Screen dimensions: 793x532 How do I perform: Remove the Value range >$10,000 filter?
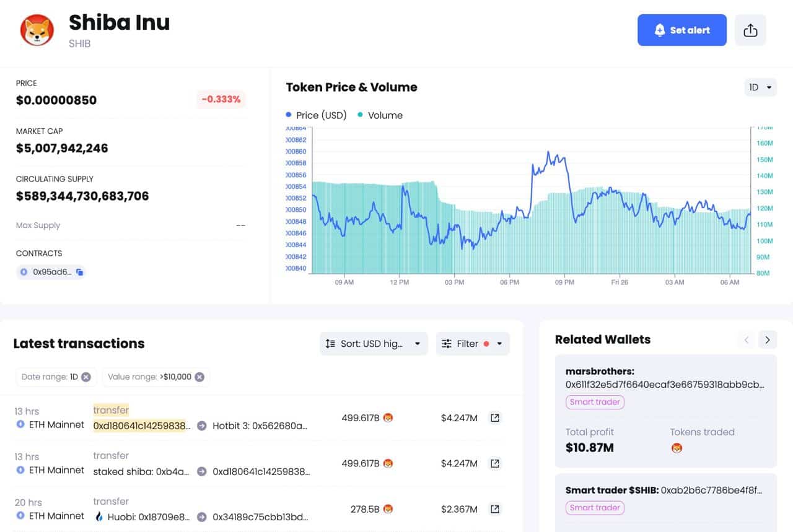point(199,377)
